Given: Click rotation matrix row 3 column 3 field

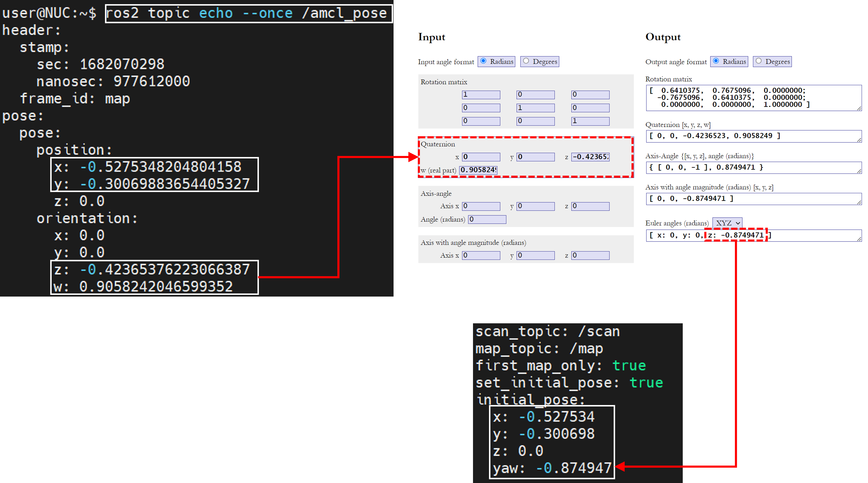Looking at the screenshot, I should (590, 121).
